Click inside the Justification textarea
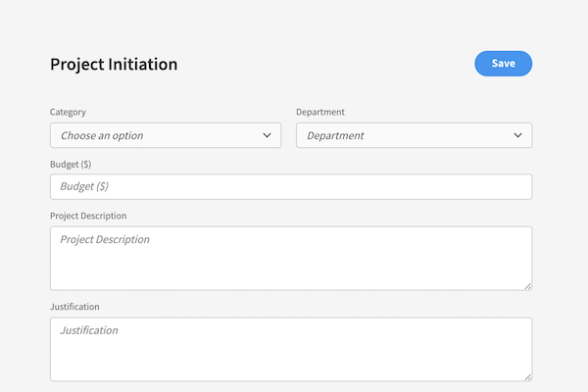The height and width of the screenshot is (392, 588). pos(290,350)
